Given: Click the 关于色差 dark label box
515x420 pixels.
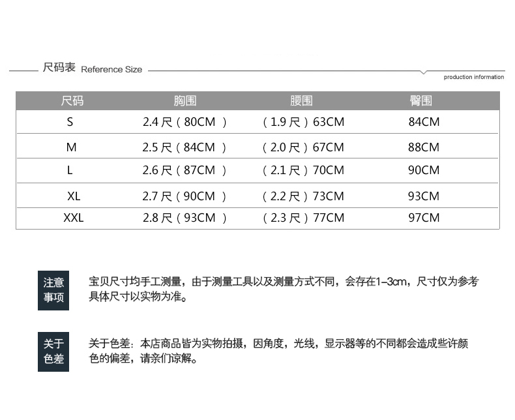Looking at the screenshot, I should pyautogui.click(x=53, y=352).
